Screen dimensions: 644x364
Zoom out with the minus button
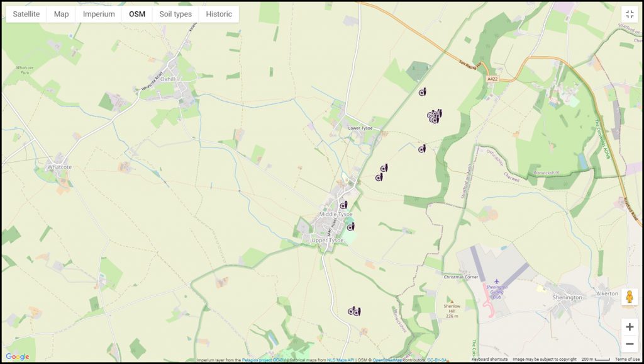(x=630, y=344)
